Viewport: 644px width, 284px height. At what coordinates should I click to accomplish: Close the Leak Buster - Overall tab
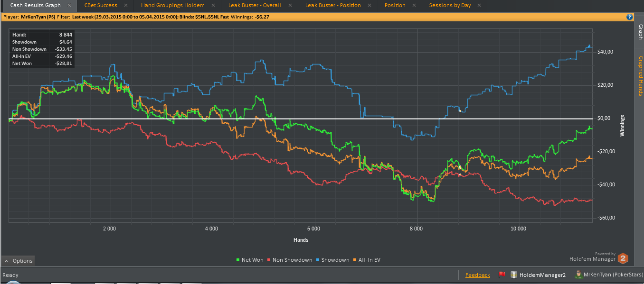(x=290, y=5)
